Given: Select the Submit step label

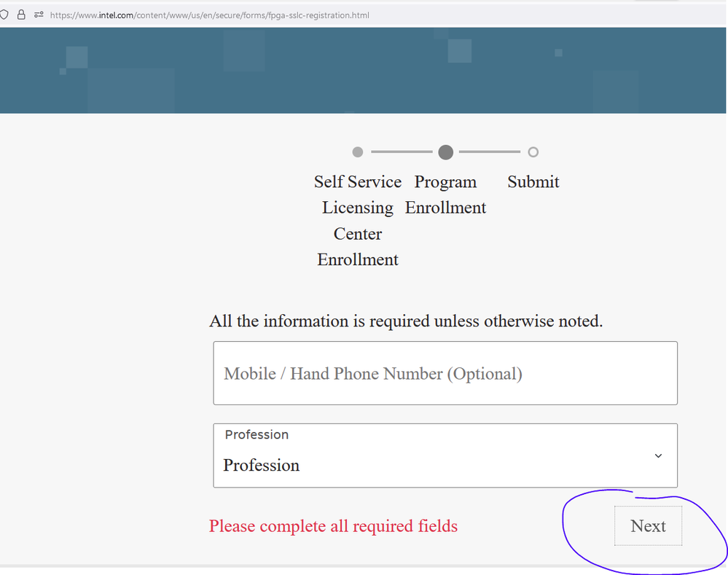Looking at the screenshot, I should (x=533, y=182).
